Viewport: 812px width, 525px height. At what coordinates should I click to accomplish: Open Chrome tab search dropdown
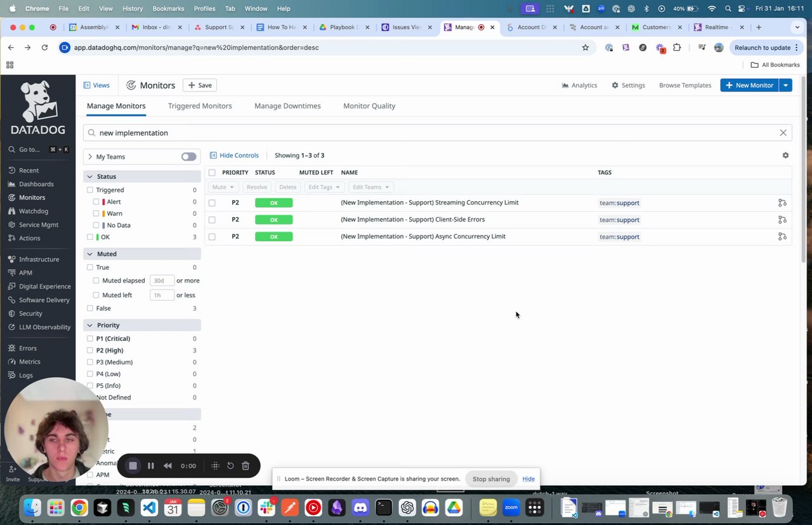click(797, 27)
